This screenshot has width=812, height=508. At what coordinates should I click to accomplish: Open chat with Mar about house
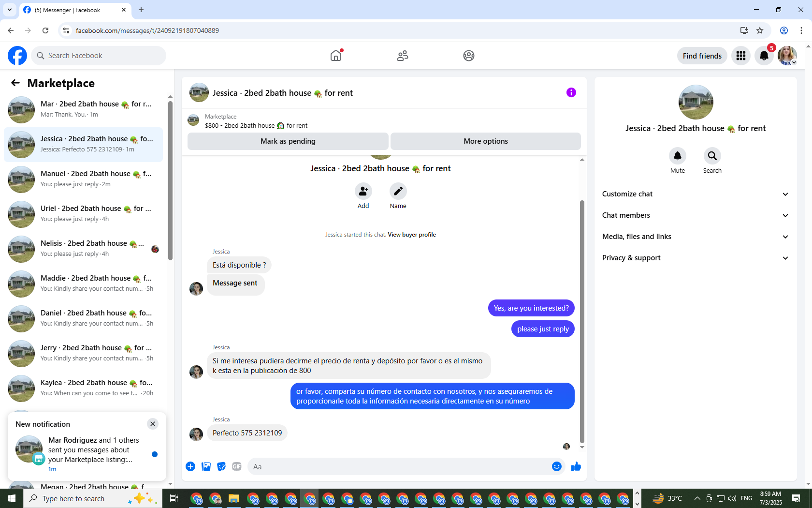[83, 109]
